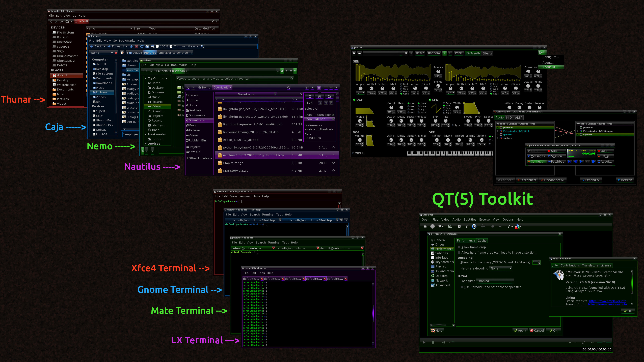
Task: Switch Nemo to list view icon
Action: pos(291,71)
